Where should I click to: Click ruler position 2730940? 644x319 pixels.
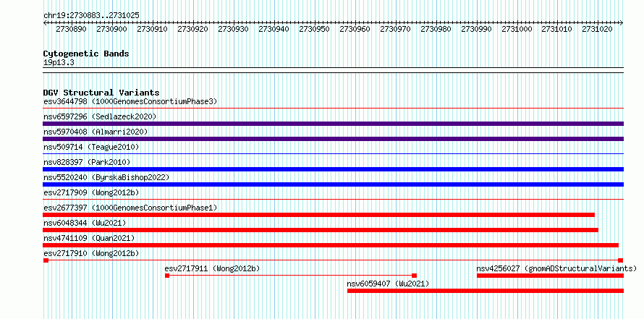tap(274, 29)
